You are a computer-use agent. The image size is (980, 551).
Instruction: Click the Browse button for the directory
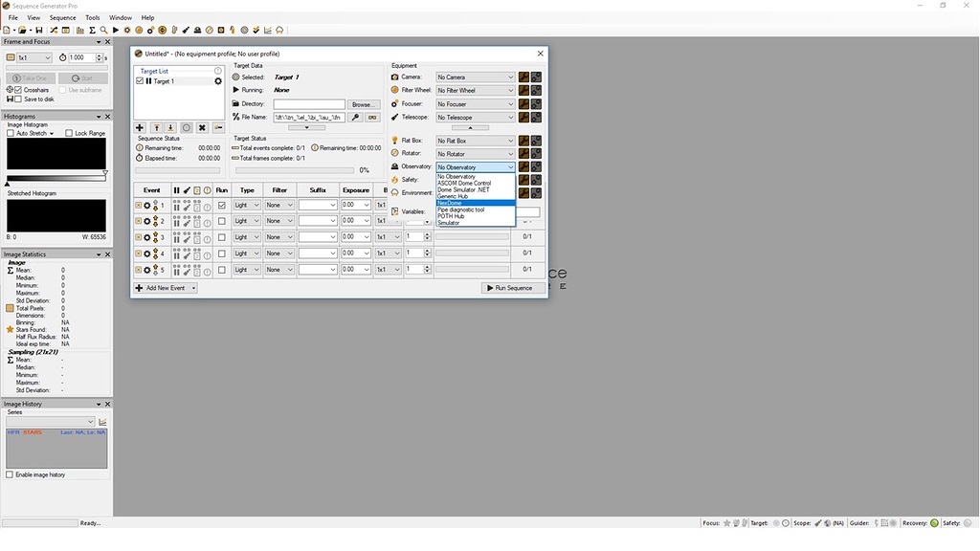pos(363,104)
